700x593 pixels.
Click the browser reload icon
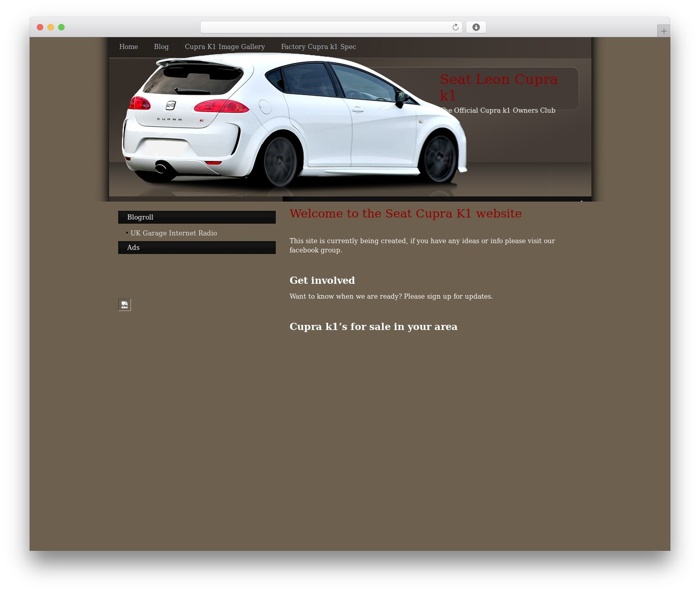coord(455,27)
